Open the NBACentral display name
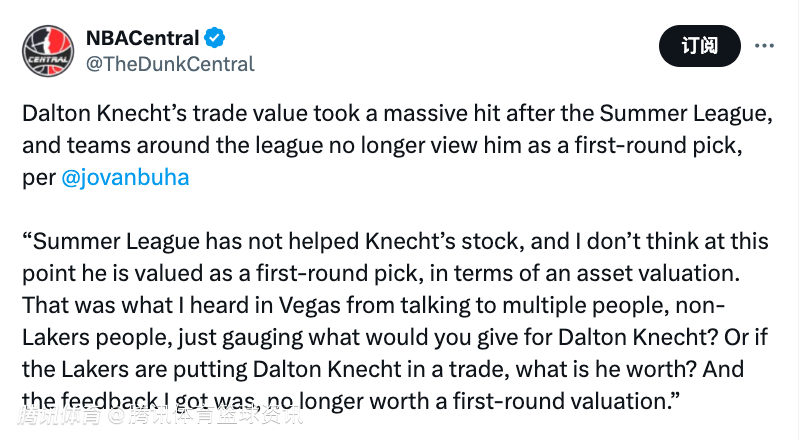 (142, 38)
